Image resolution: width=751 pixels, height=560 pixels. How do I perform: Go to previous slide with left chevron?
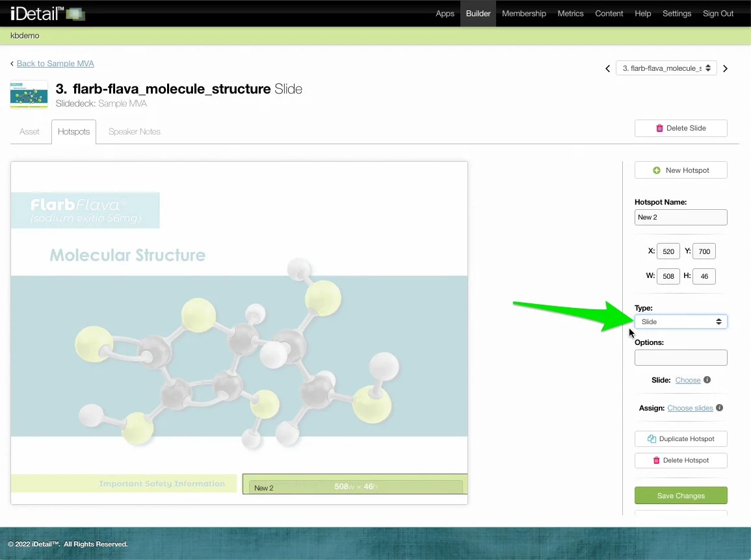[608, 68]
